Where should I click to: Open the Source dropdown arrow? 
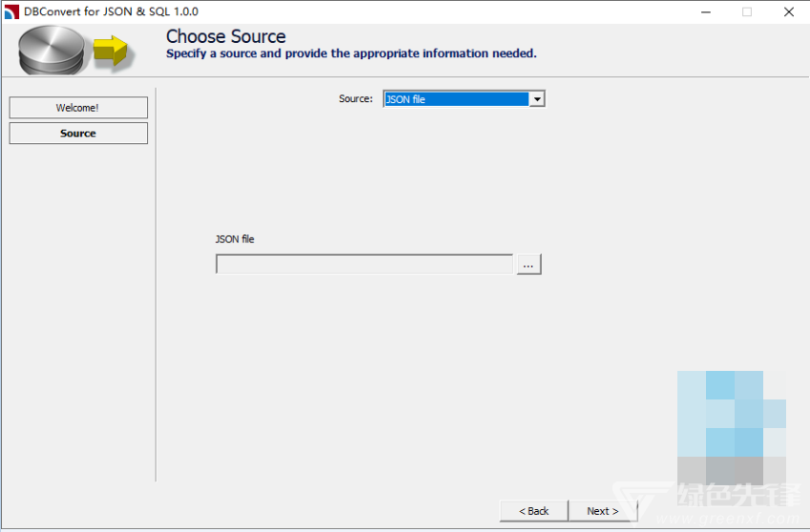[537, 99]
